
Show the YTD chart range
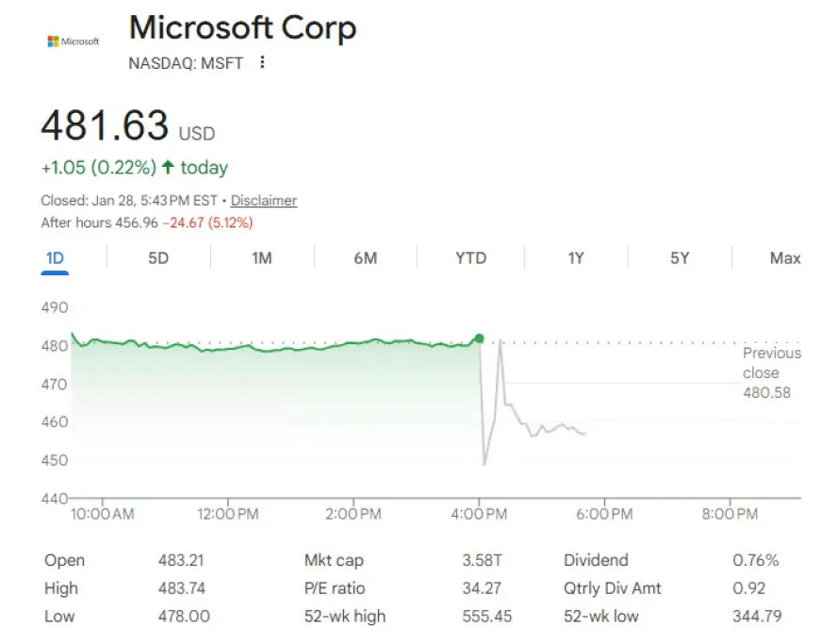coord(470,257)
